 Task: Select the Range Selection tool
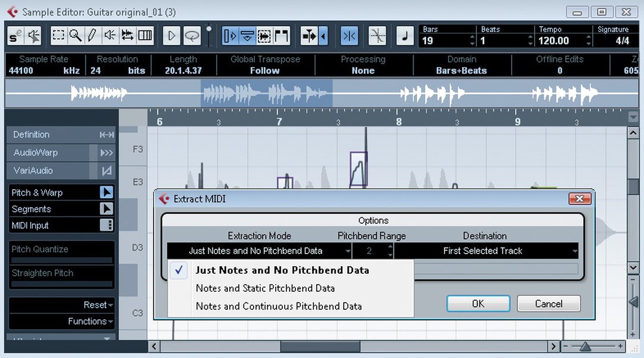[58, 36]
